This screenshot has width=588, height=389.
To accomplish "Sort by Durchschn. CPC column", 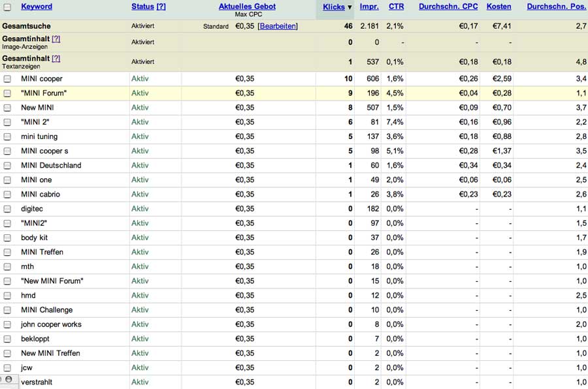I will point(448,7).
